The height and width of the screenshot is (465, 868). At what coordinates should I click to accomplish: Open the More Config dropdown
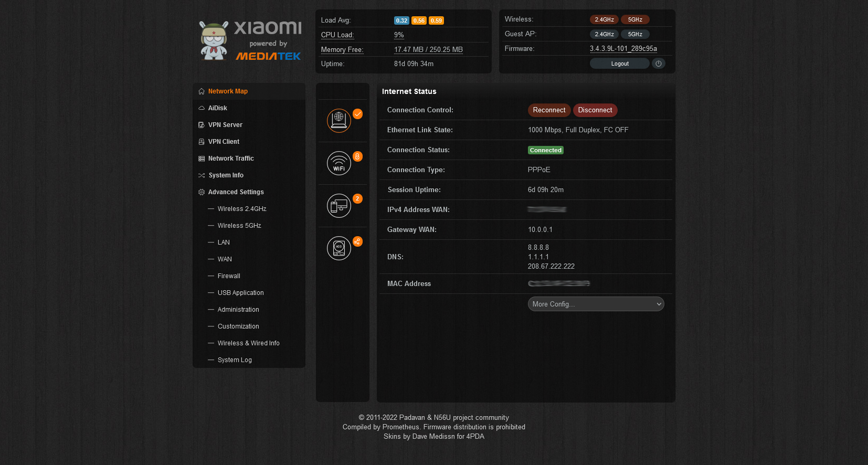[x=596, y=304]
